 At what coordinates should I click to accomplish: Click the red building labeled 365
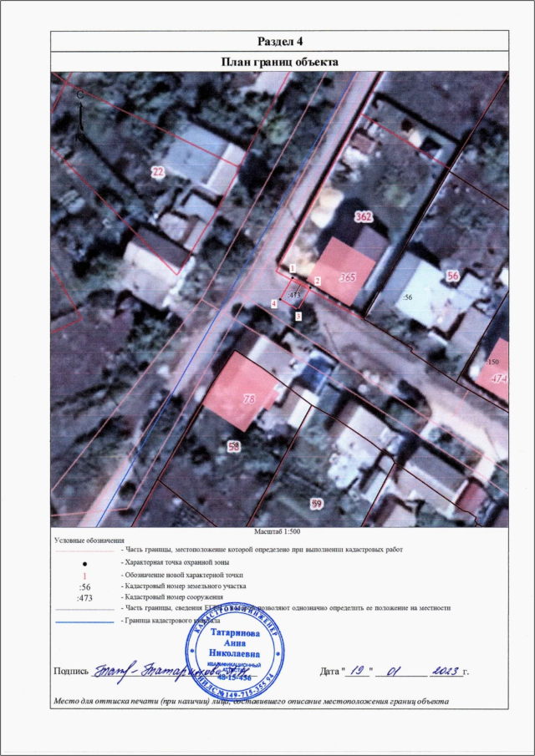[x=344, y=270]
